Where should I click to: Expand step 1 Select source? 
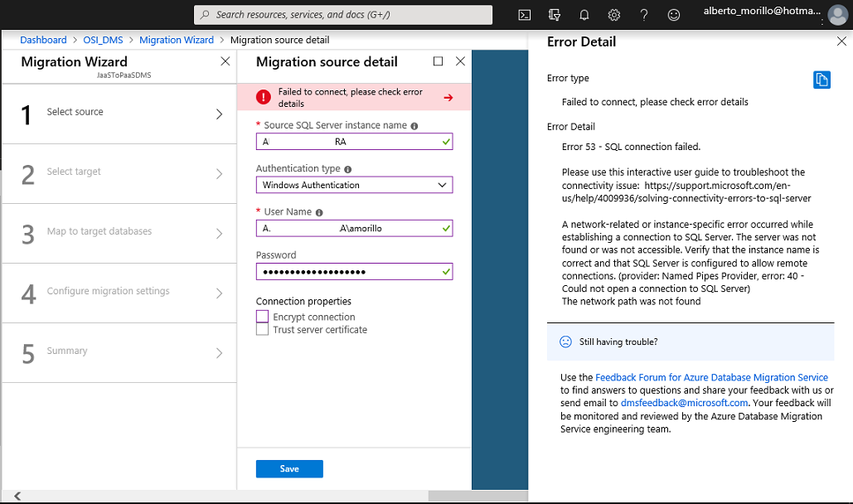[x=119, y=114]
